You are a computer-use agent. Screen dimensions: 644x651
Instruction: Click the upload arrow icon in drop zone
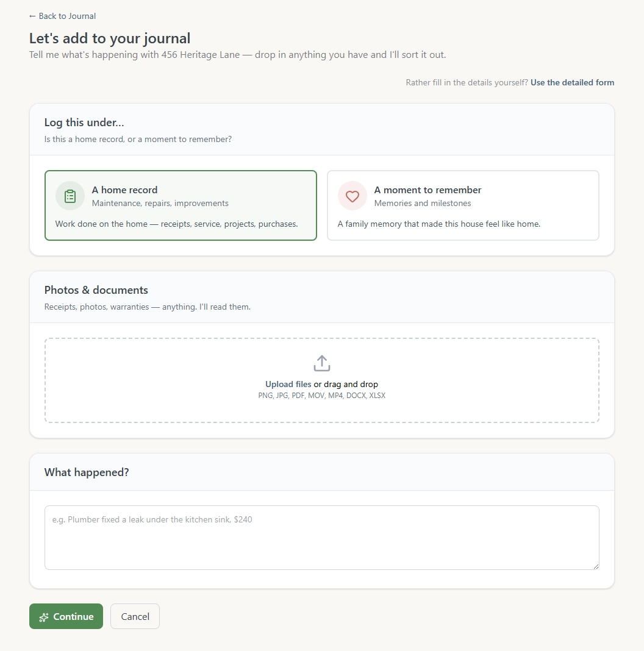[x=322, y=363]
